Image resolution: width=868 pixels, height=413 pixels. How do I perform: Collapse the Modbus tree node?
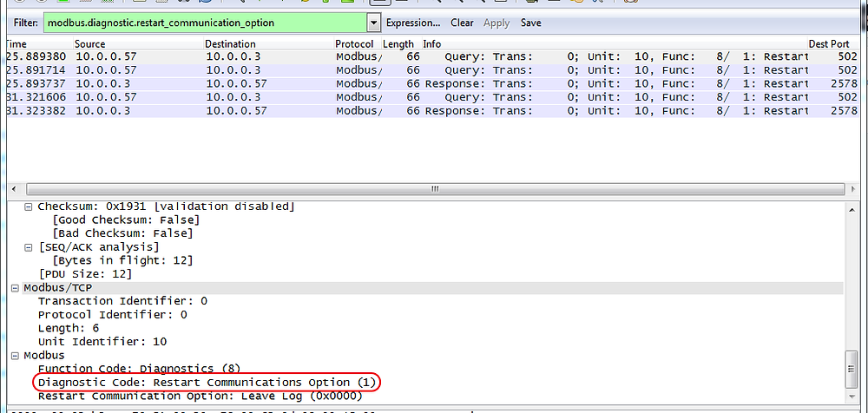(15, 356)
